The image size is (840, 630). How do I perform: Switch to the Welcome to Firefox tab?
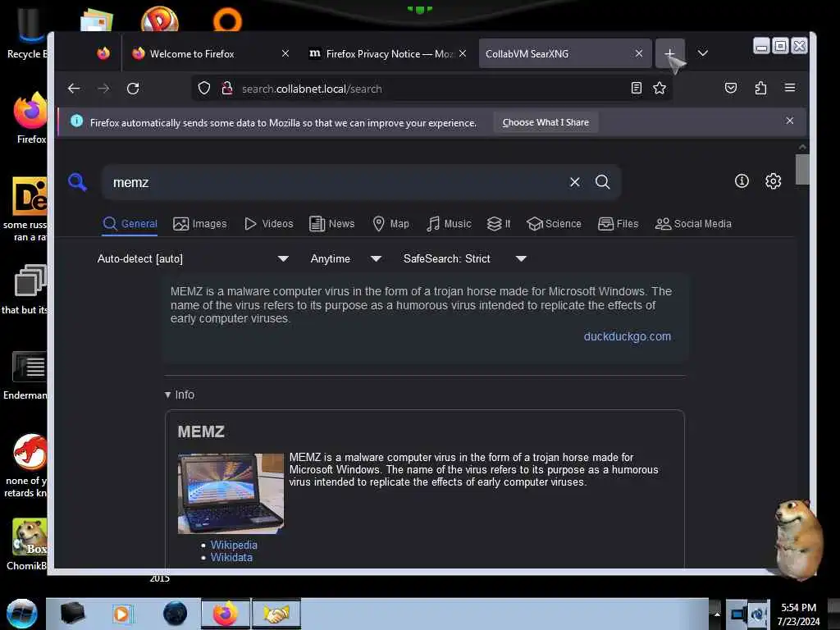(209, 53)
